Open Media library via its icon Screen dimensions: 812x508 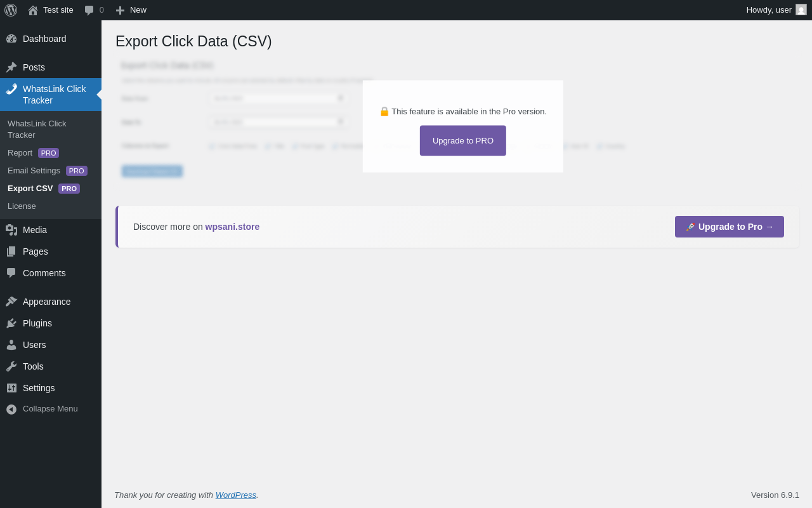pos(11,230)
